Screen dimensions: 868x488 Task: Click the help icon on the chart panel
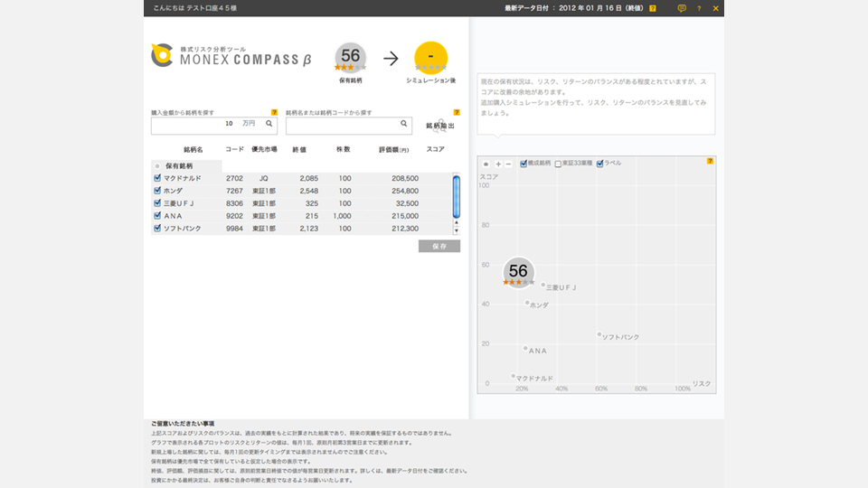(x=710, y=161)
